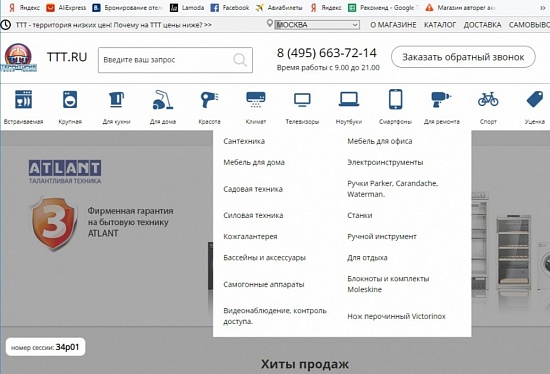The height and width of the screenshot is (374, 550).
Task: Select Электроинструменты menu entry
Action: tap(385, 162)
